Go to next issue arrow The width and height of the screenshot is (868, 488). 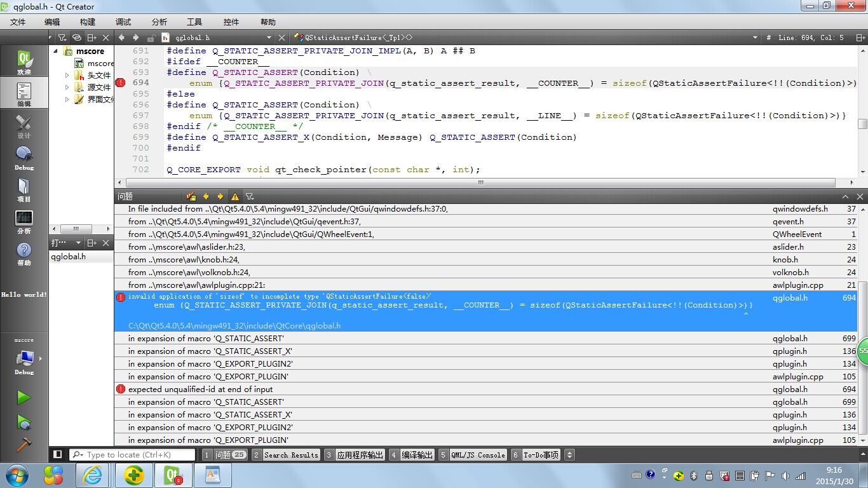click(220, 196)
